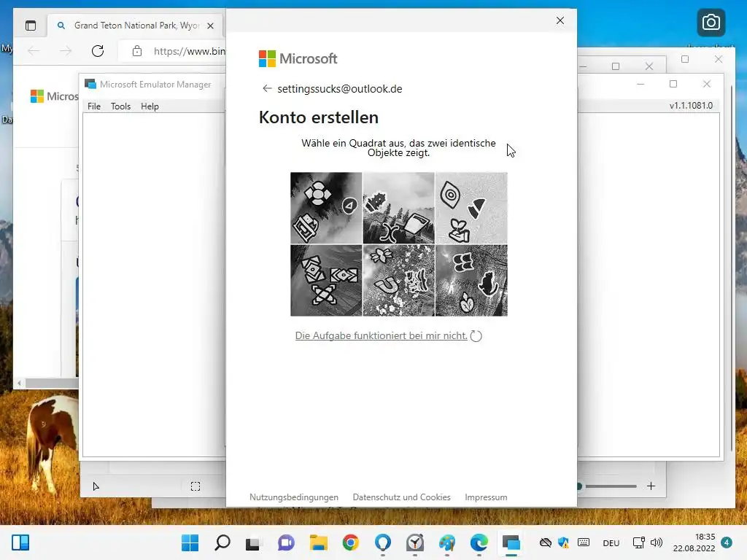Open Windows Widgets from taskbar

(20, 542)
